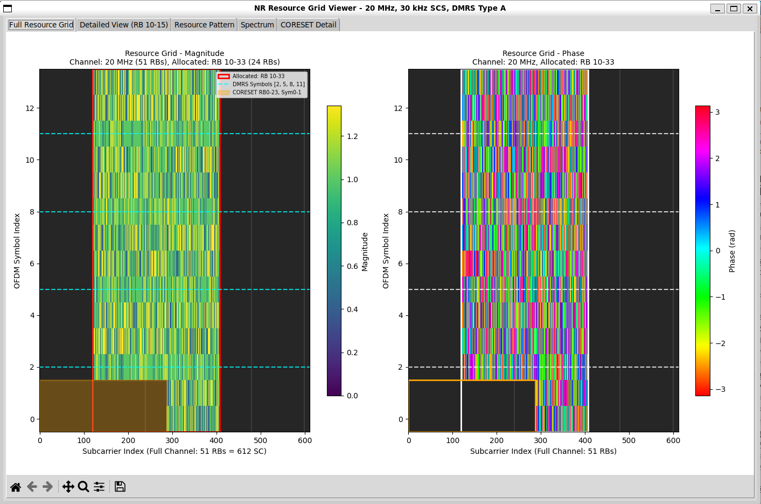
Task: Switch to the Detailed View (RB 10-15) tab
Action: pos(123,25)
